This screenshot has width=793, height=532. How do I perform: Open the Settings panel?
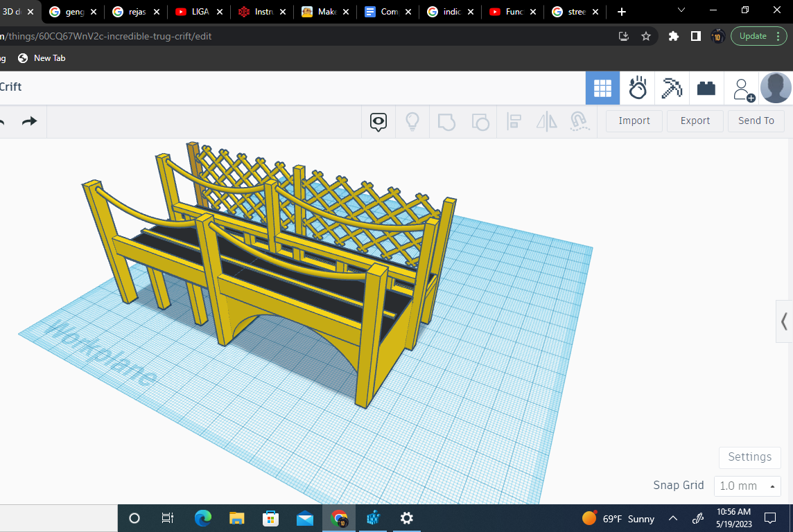[x=749, y=457]
